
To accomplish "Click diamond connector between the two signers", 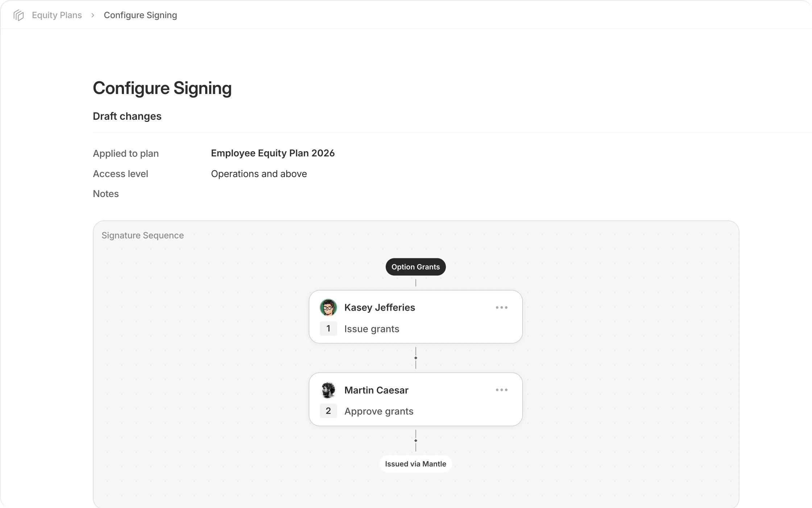I will pos(416,358).
